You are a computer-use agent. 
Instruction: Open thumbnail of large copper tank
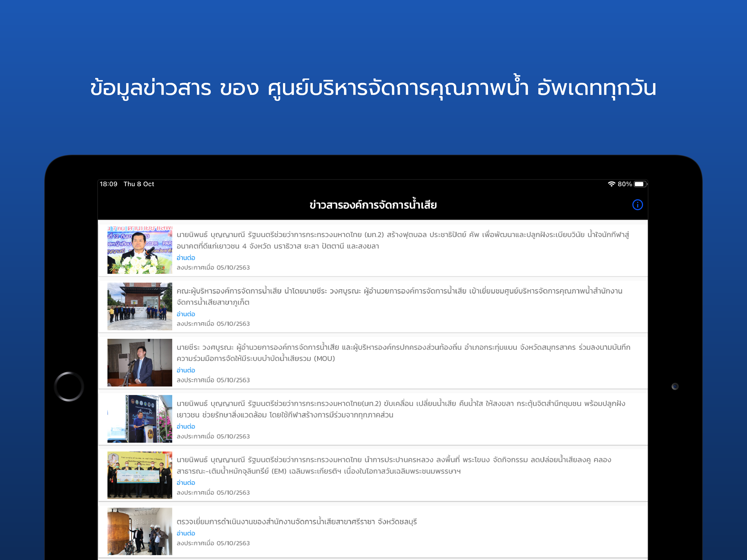click(139, 531)
